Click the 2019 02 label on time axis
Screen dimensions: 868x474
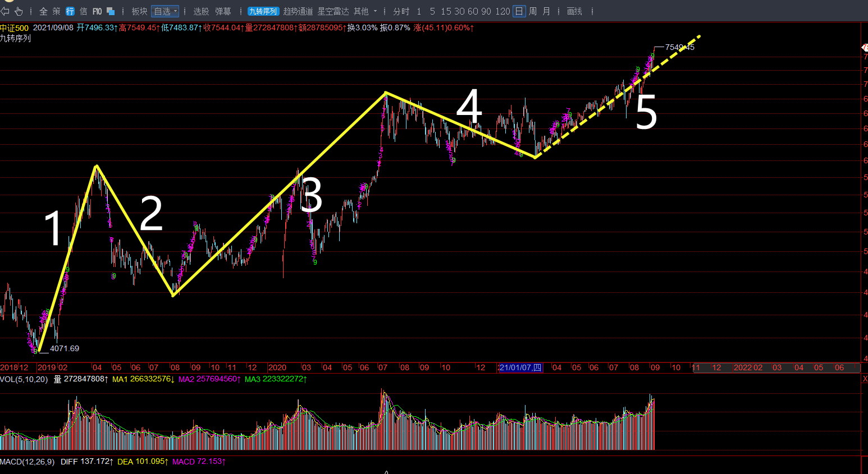click(52, 367)
